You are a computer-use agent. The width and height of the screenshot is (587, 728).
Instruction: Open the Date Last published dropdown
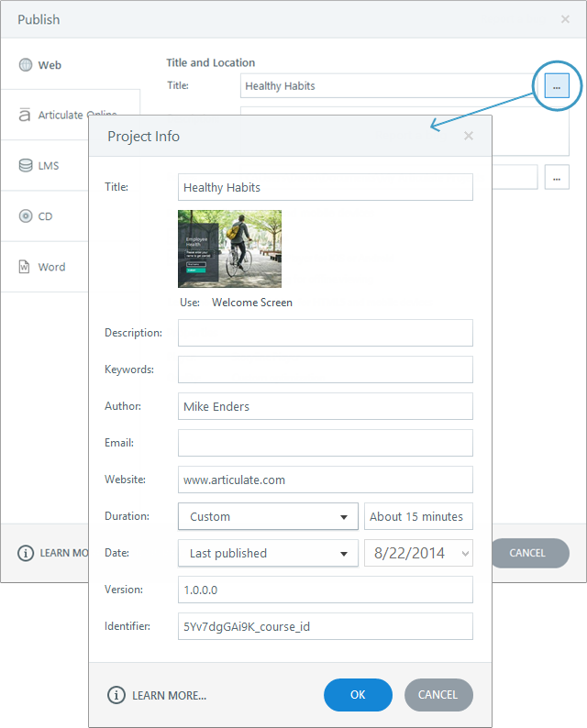tap(269, 553)
